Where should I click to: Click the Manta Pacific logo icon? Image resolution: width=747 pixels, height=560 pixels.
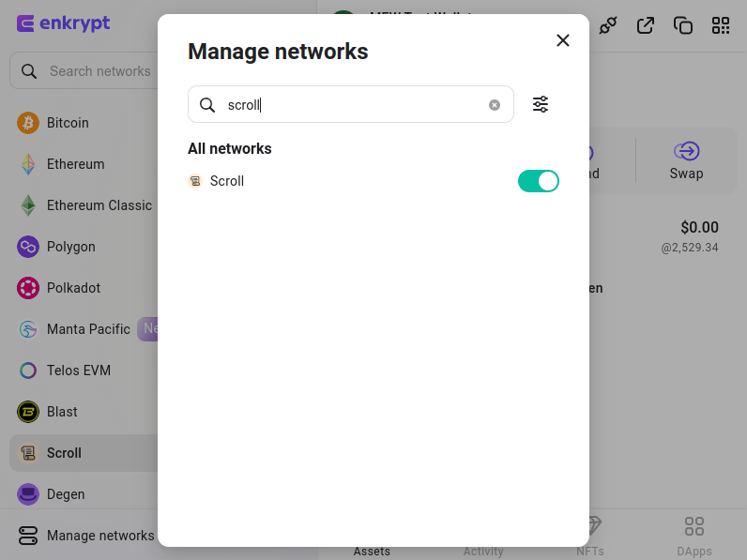[x=28, y=329]
